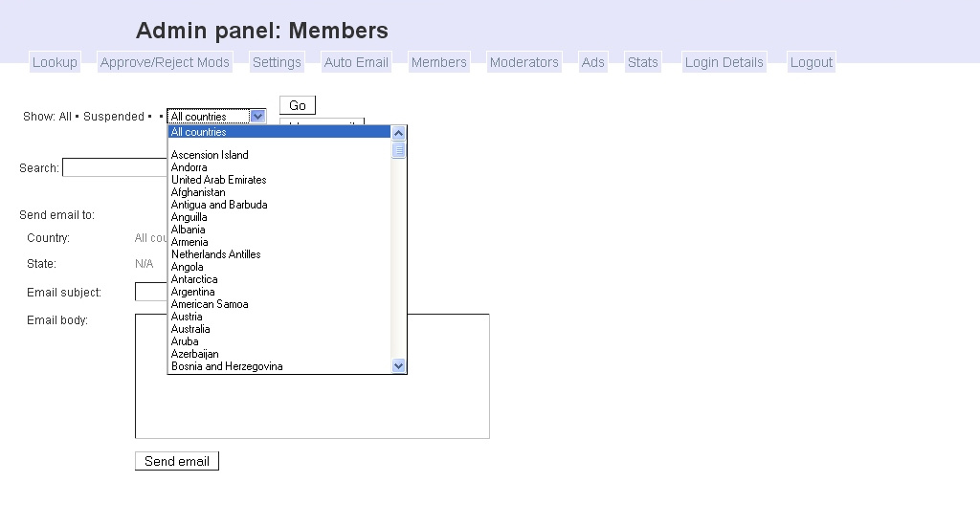Go to Approve/Reject Mods page
The image size is (980, 526).
click(x=165, y=62)
